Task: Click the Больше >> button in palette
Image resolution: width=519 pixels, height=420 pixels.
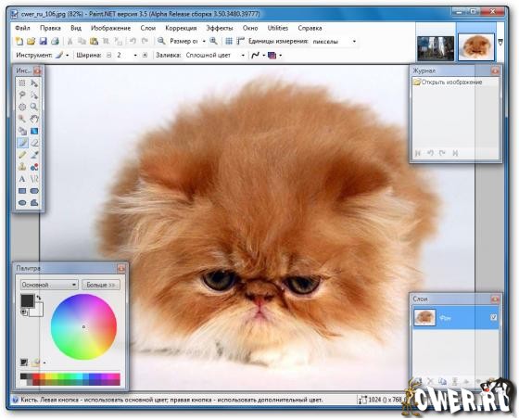Action: click(x=101, y=285)
